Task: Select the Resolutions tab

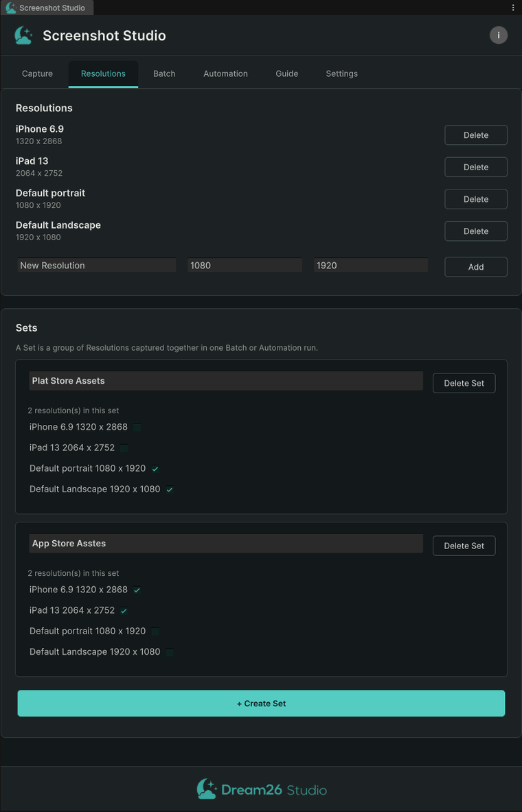Action: [x=103, y=73]
